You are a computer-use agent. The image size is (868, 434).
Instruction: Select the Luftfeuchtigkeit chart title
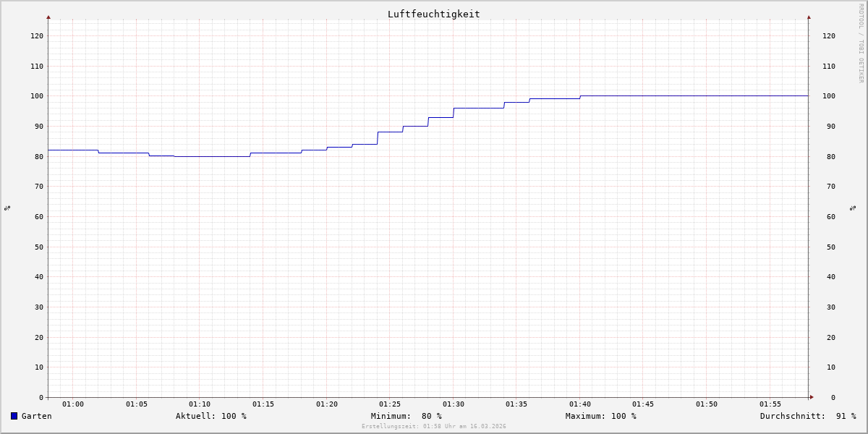(433, 14)
